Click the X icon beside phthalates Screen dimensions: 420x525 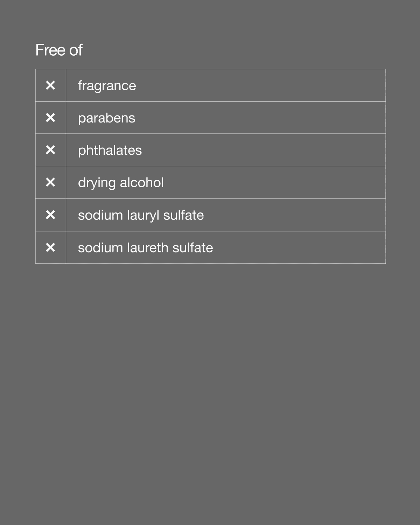[x=50, y=150]
